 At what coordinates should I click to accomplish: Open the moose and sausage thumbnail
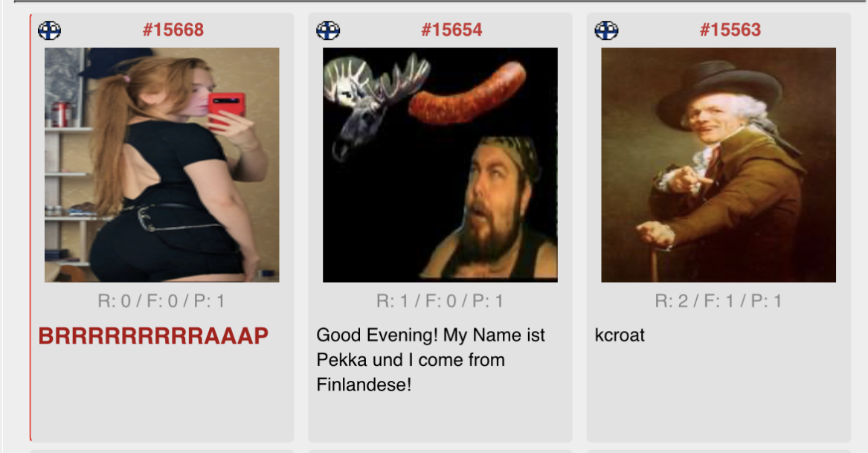tap(440, 165)
